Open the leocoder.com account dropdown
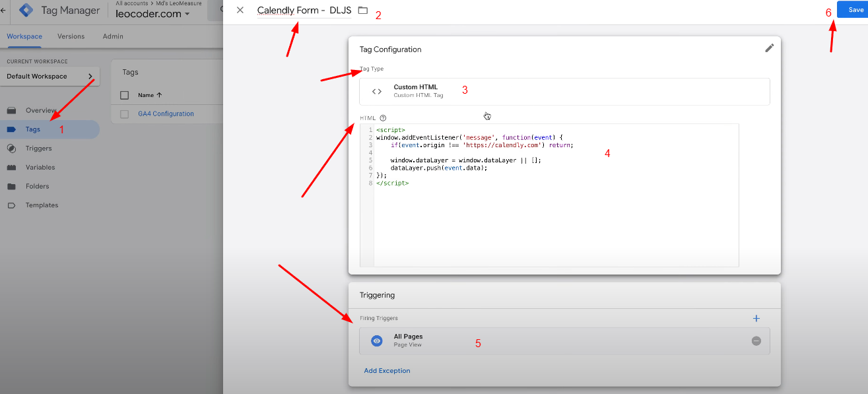 click(152, 13)
